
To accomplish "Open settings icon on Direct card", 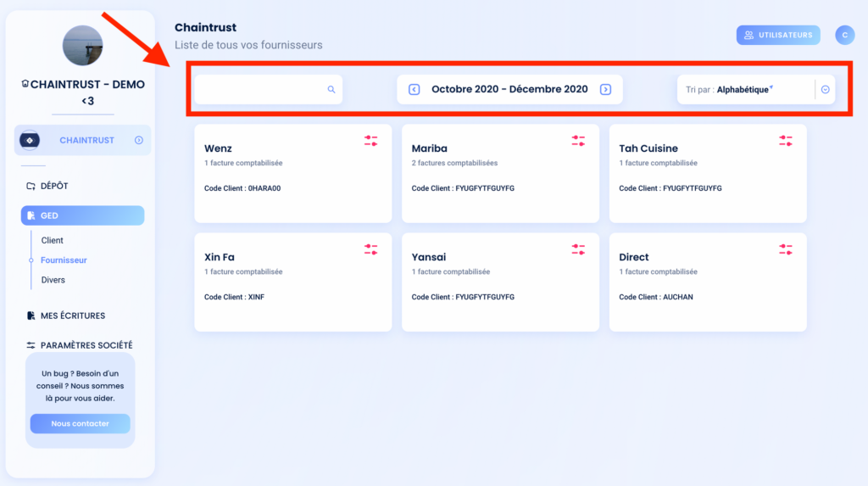I will coord(786,249).
